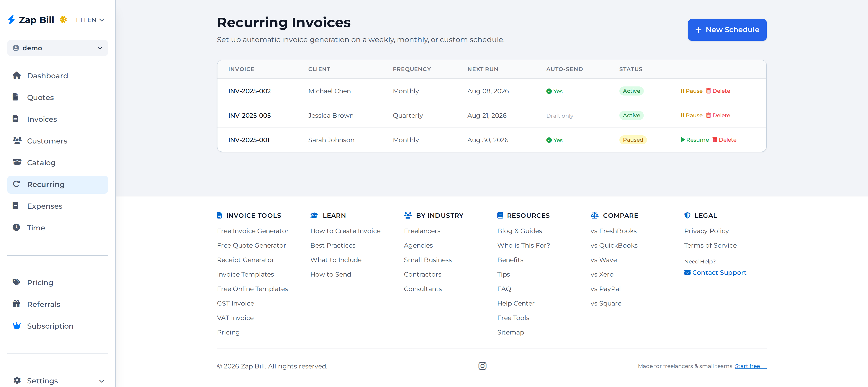Click the Pricing tags icon
Image resolution: width=868 pixels, height=387 pixels.
[16, 282]
